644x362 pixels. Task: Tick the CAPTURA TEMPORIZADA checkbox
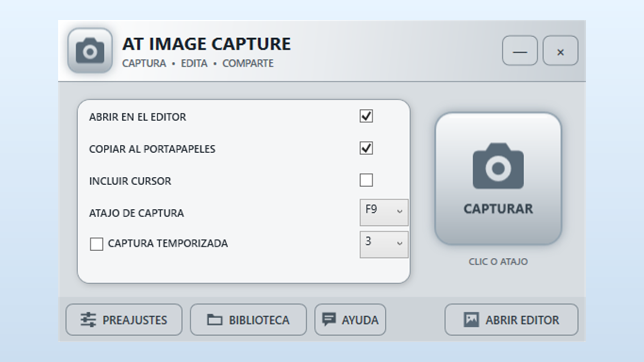tap(97, 244)
